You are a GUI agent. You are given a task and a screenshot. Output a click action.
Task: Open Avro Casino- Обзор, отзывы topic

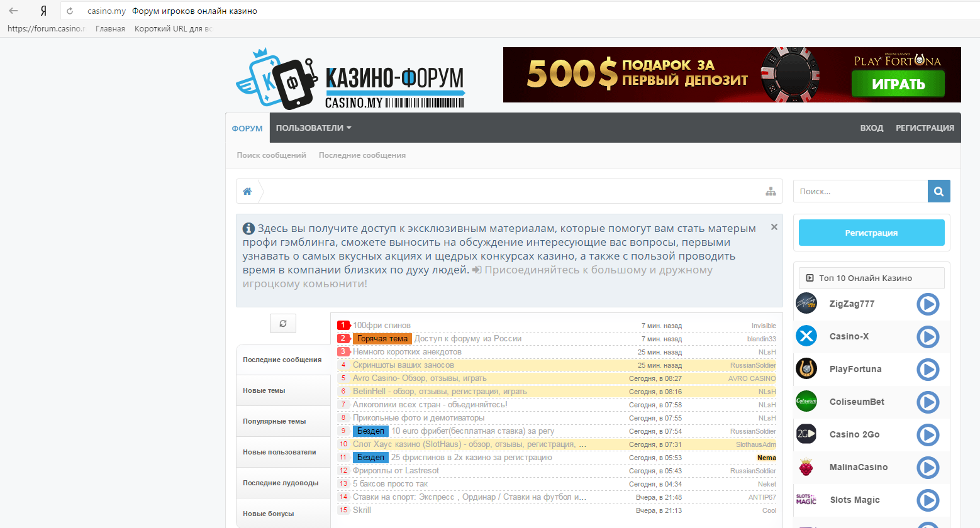pyautogui.click(x=420, y=378)
